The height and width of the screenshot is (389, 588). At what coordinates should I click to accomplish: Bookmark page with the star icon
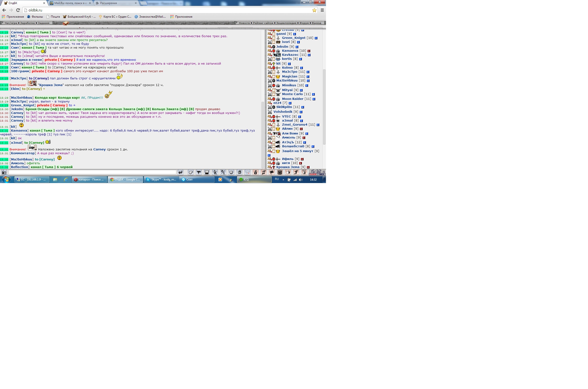click(314, 10)
